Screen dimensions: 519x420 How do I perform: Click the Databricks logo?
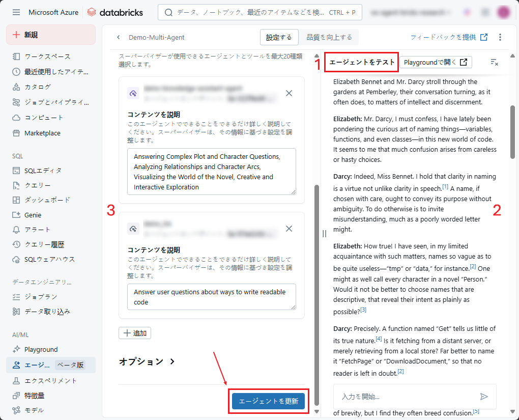click(115, 12)
